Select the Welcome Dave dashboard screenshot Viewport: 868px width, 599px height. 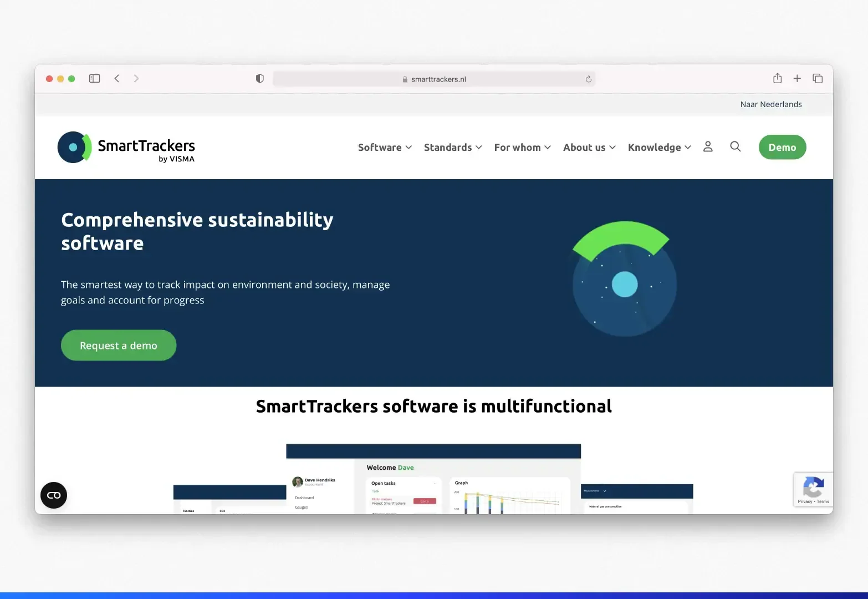[x=433, y=479]
